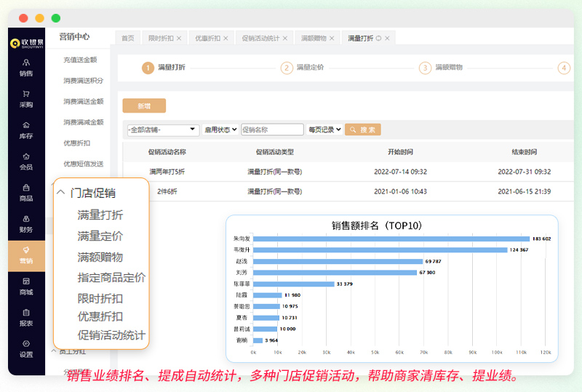Image resolution: width=582 pixels, height=392 pixels.
Task: Go to step 4 circle
Action: (x=564, y=68)
